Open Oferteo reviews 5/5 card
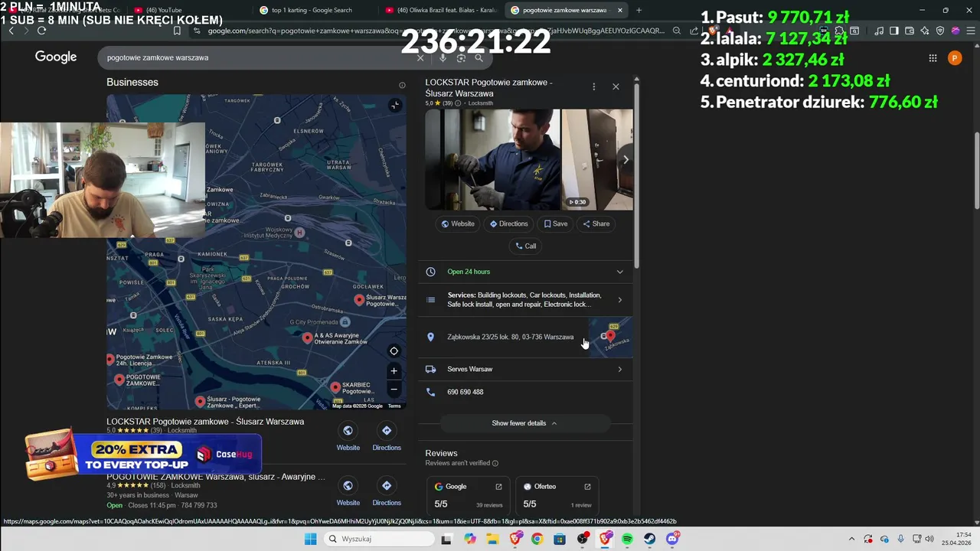980x551 pixels. [x=557, y=495]
